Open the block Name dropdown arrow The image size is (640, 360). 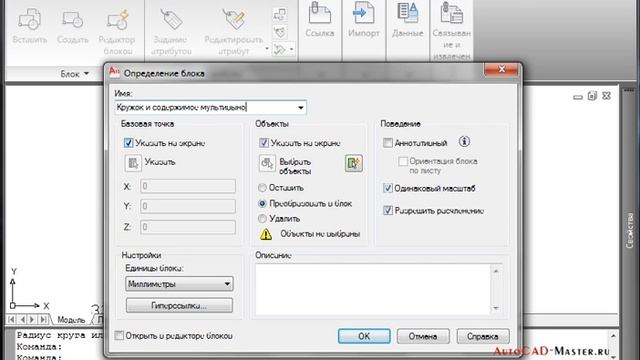pyautogui.click(x=301, y=107)
